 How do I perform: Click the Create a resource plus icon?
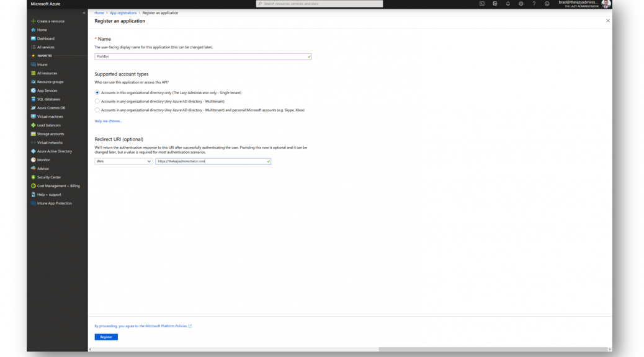click(34, 21)
